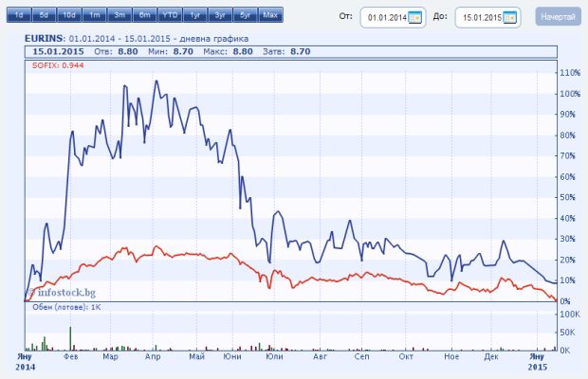This screenshot has height=379, width=588.
Task: Select the 5d time range button
Action: (44, 15)
